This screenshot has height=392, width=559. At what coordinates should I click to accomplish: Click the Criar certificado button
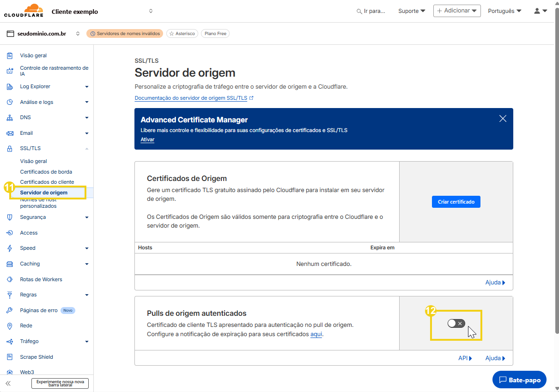tap(456, 202)
